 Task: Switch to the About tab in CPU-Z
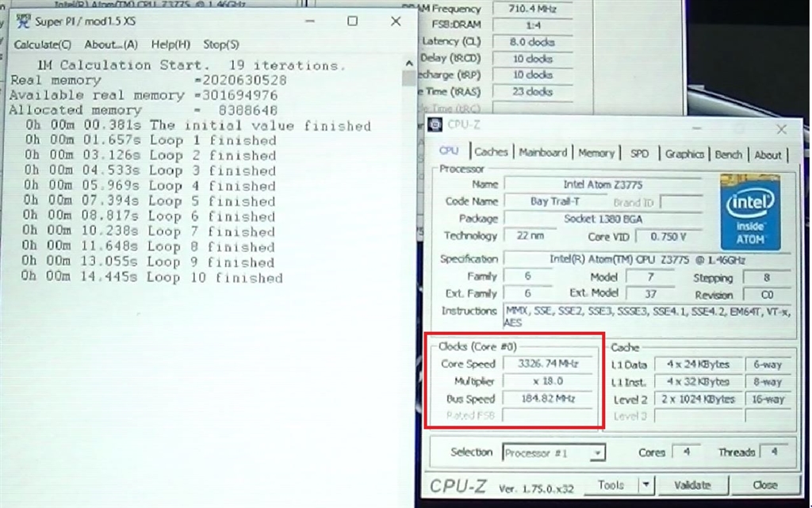pyautogui.click(x=768, y=155)
